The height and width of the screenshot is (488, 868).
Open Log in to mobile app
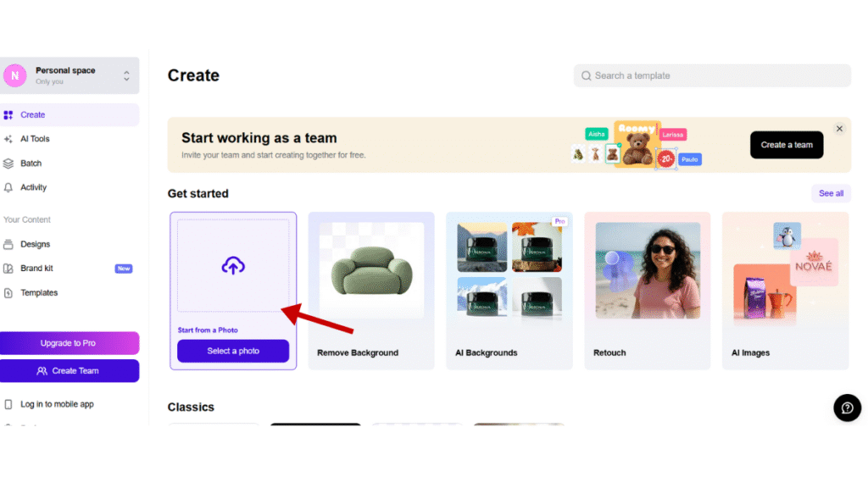point(57,404)
